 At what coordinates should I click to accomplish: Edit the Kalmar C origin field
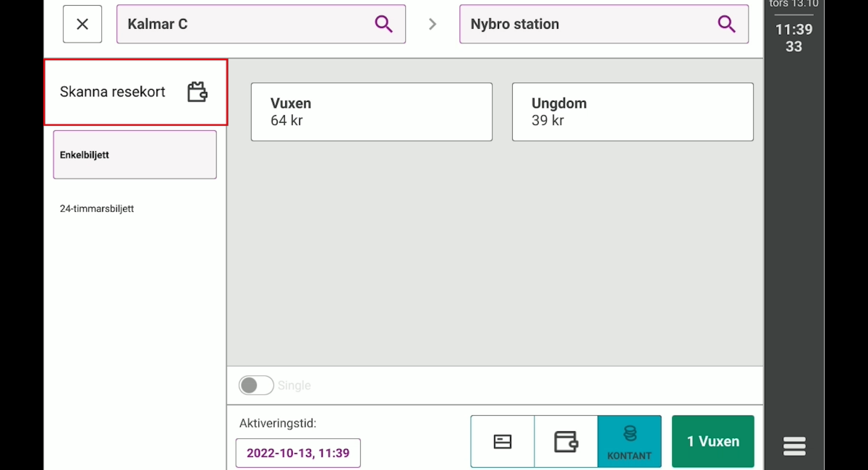pyautogui.click(x=261, y=24)
